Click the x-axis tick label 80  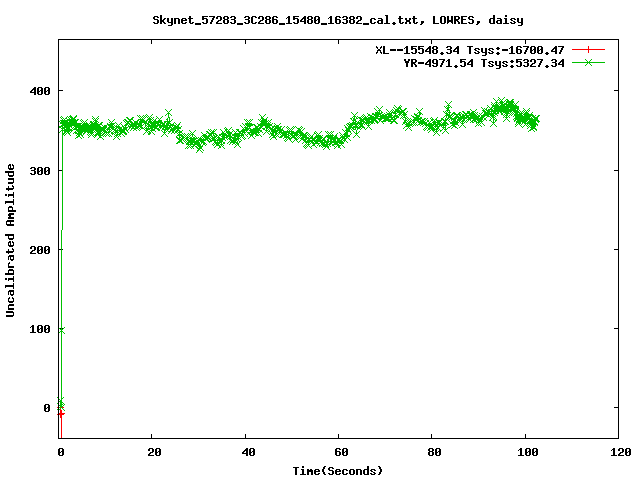[x=434, y=452]
